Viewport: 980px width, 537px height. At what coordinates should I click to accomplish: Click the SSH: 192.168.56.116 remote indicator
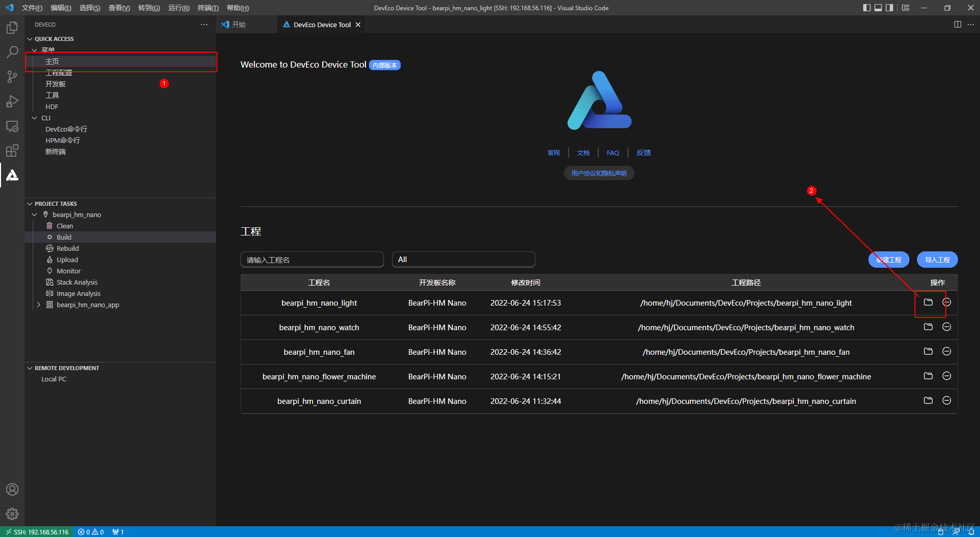point(37,532)
